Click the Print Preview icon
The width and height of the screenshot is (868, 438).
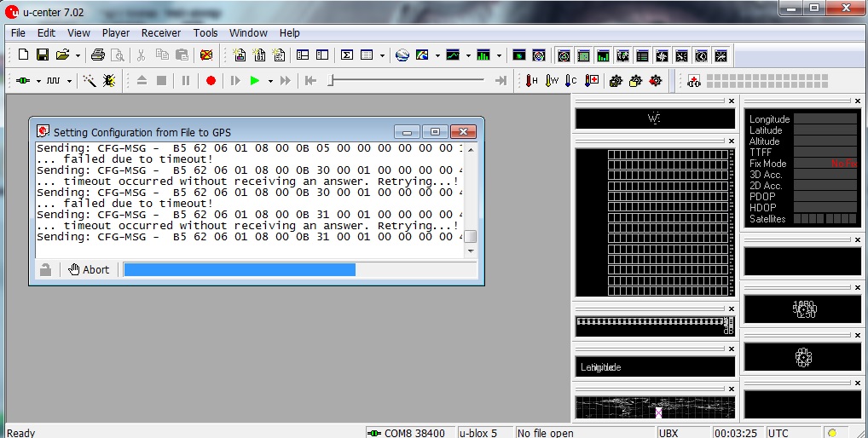click(x=118, y=55)
